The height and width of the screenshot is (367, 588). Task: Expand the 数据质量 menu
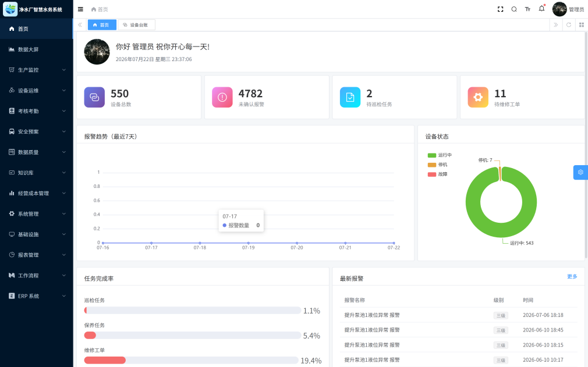click(x=36, y=152)
